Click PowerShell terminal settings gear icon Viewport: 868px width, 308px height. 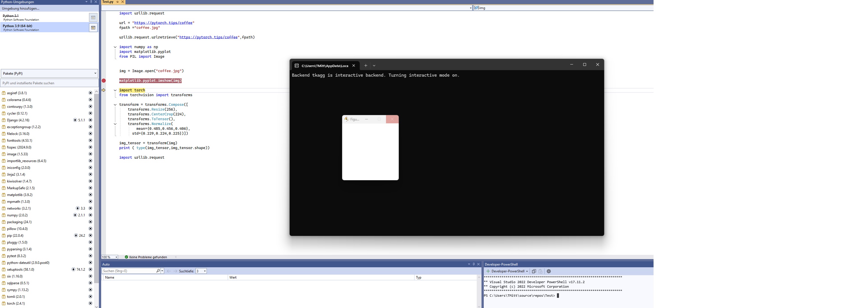pos(548,271)
